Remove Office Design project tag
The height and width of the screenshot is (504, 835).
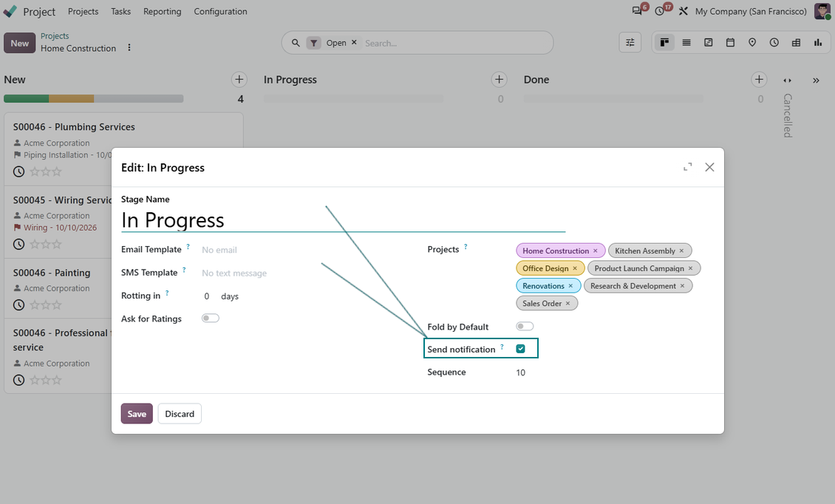click(575, 268)
